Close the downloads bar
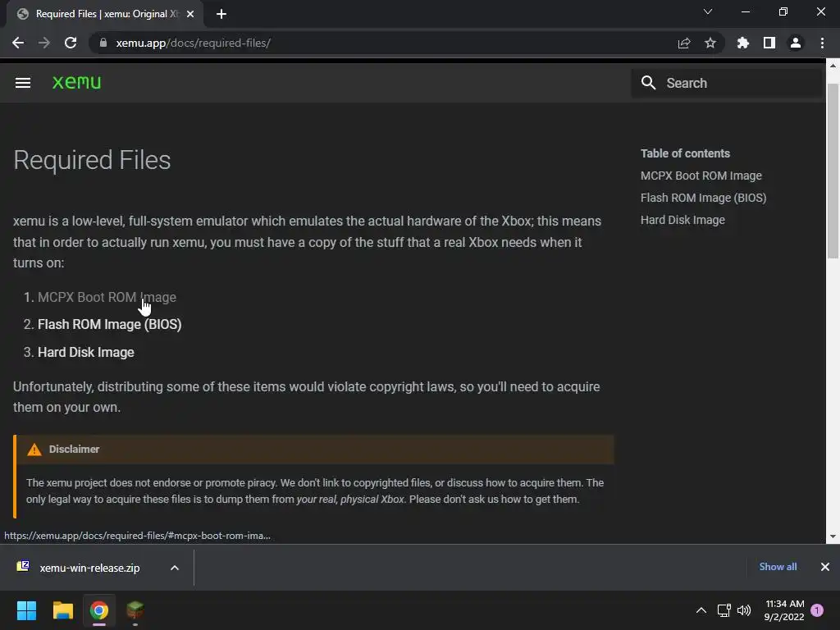Screen dimensions: 840x630 click(x=825, y=567)
